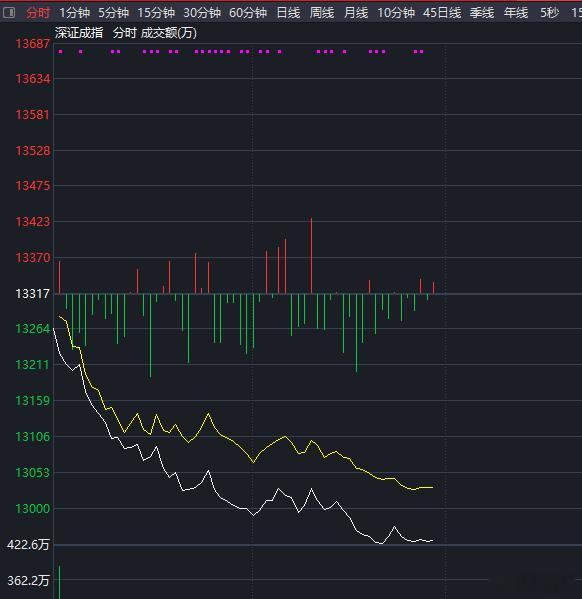This screenshot has height=599, width=582.
Task: Click the 深证成指 index name label
Action: (x=79, y=33)
